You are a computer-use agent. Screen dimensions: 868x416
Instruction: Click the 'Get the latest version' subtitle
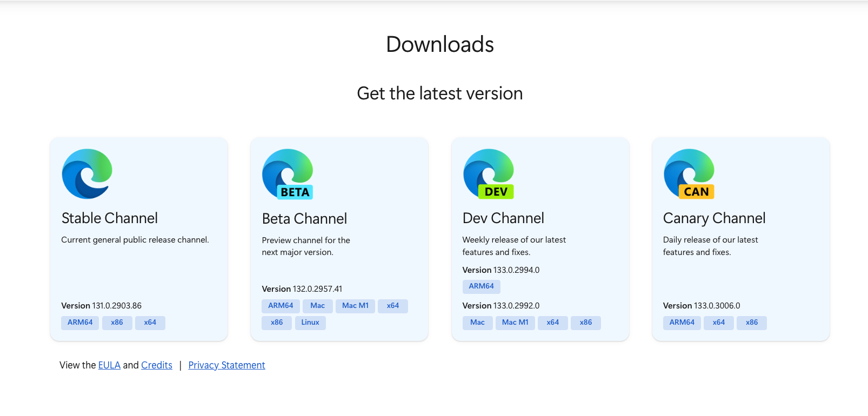tap(440, 93)
